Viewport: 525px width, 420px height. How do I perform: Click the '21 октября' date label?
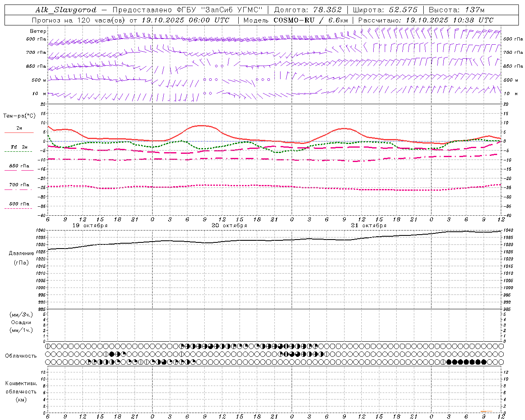coord(369,226)
